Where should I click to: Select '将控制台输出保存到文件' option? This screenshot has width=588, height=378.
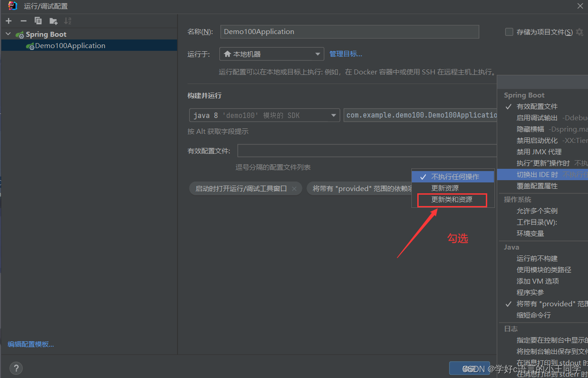(543, 352)
